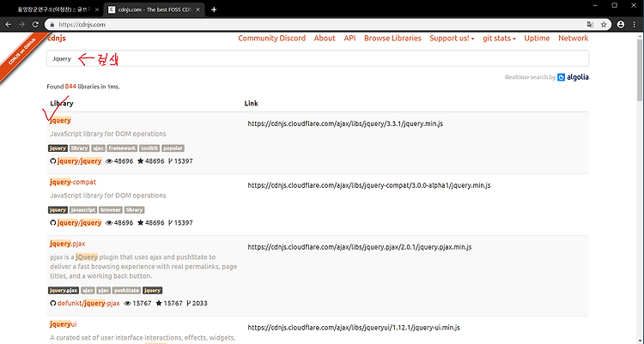This screenshot has width=644, height=344.
Task: Click the javascript tag in jquery-compat row
Action: (83, 210)
